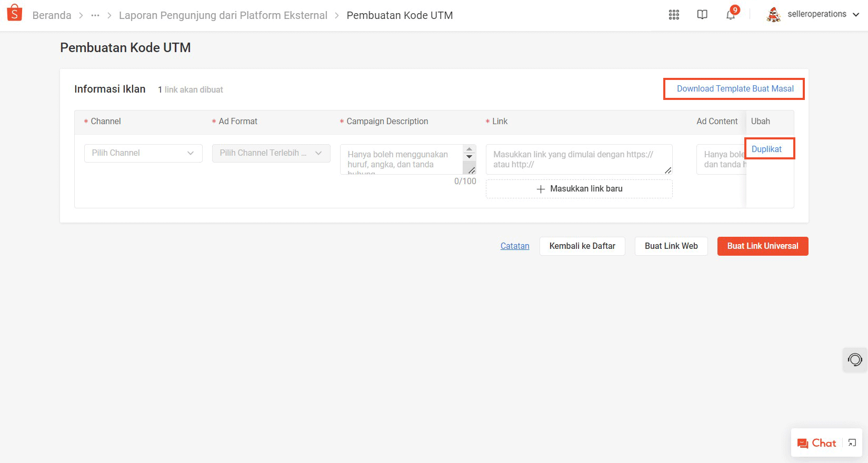Open the seller education book icon

[x=702, y=15]
